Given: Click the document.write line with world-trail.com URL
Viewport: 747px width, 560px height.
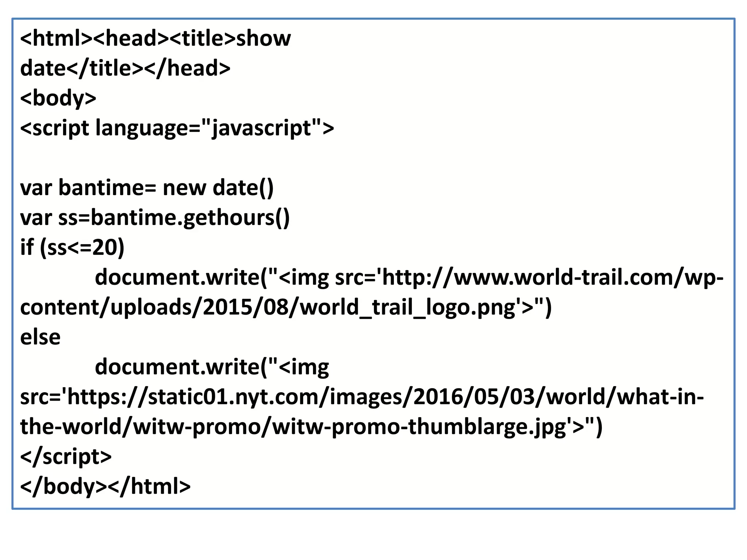Looking at the screenshot, I should click(x=409, y=277).
